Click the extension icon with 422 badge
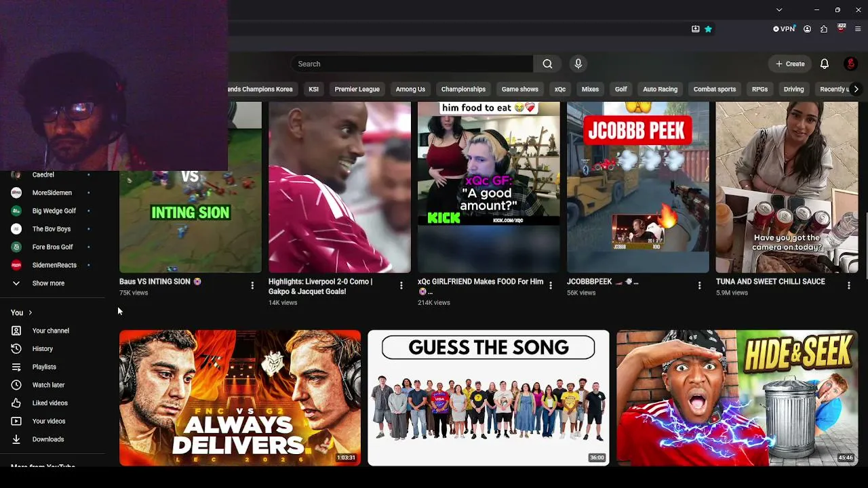The height and width of the screenshot is (488, 868). click(842, 28)
